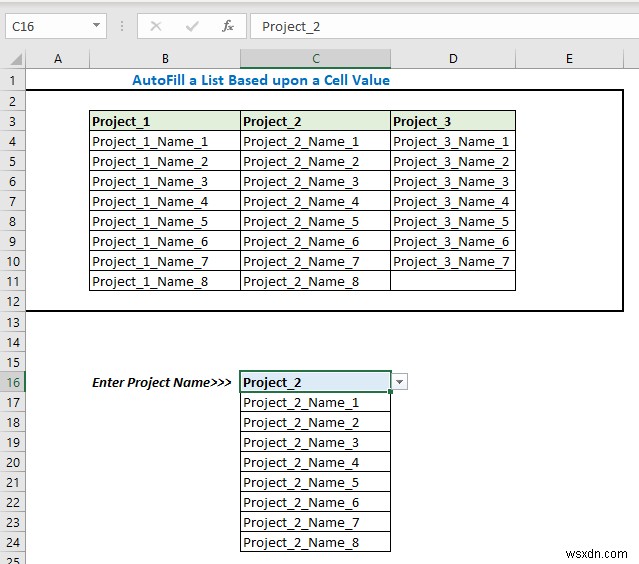The height and width of the screenshot is (564, 639).
Task: Click the formula bar containing Project_2
Action: click(444, 26)
